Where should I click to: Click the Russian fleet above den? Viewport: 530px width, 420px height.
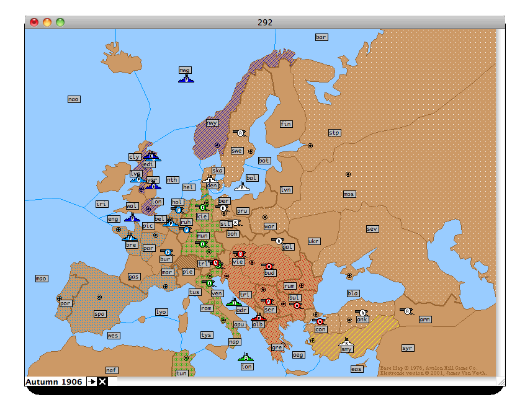pos(210,179)
